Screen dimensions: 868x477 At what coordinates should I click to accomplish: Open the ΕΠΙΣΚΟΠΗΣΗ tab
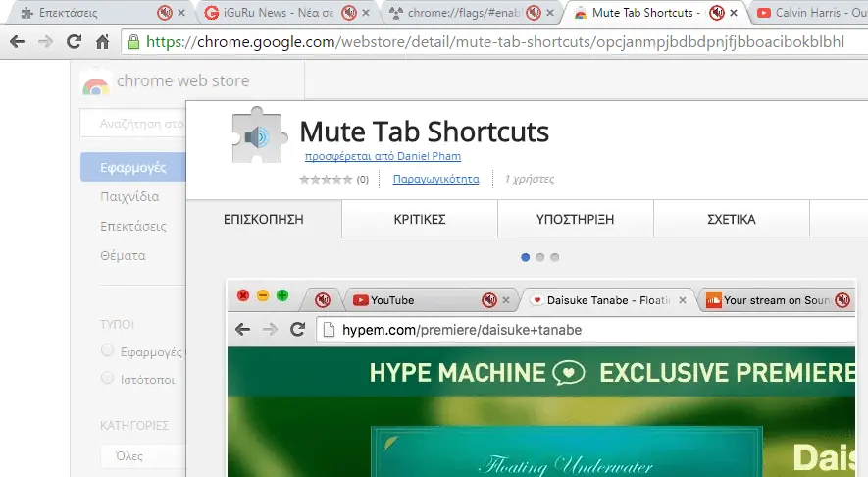264,220
